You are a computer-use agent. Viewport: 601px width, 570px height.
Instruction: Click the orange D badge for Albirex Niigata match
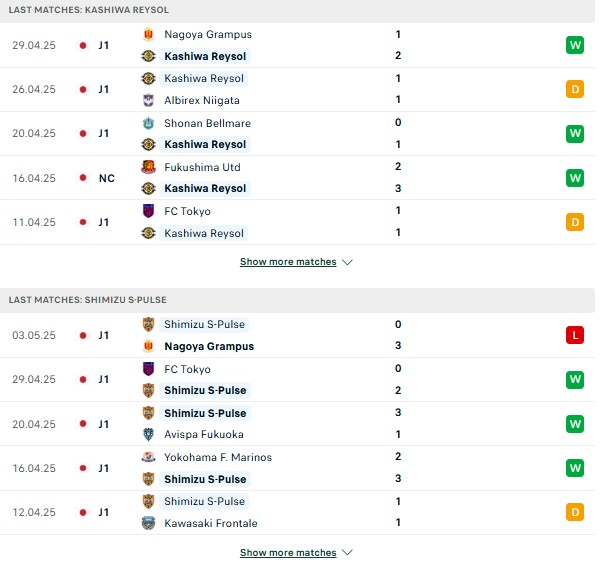[x=575, y=89]
